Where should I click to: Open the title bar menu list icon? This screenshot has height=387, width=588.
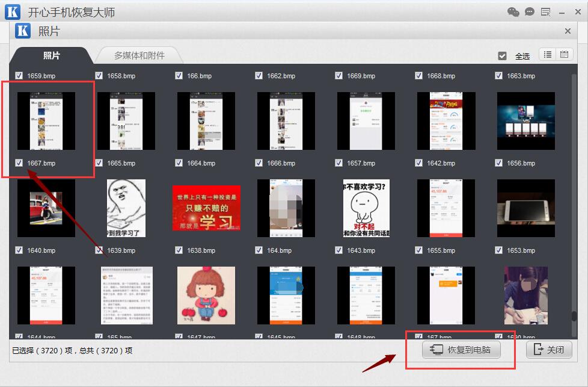coord(546,12)
